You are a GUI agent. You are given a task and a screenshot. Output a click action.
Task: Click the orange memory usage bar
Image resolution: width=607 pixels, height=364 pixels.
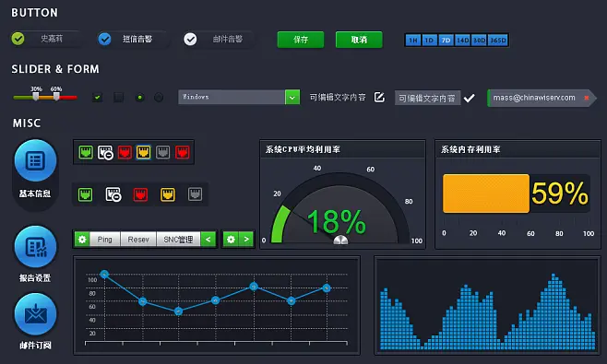point(486,194)
